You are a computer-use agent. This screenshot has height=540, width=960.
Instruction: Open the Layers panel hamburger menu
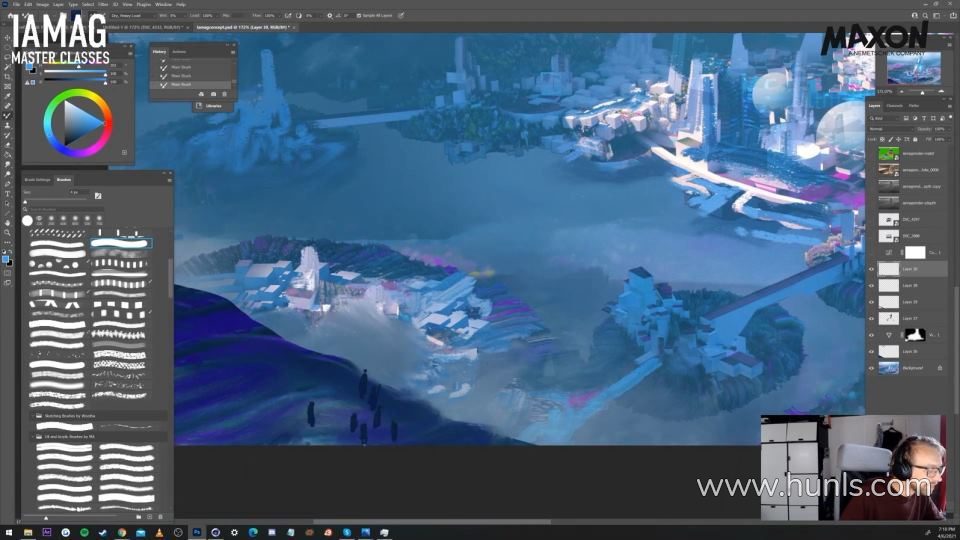pyautogui.click(x=949, y=106)
